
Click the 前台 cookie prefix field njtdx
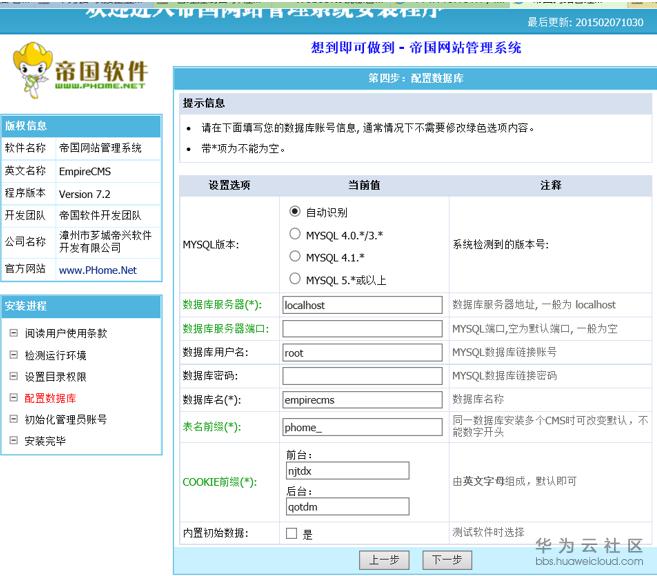point(347,471)
